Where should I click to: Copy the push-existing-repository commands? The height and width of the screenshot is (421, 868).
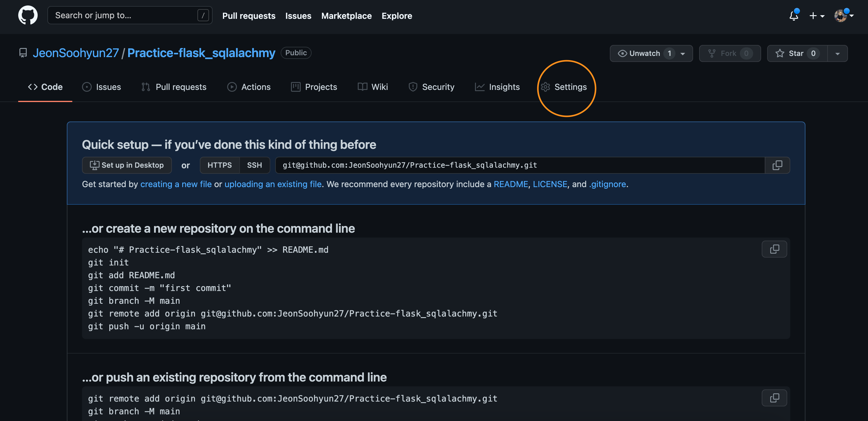(x=774, y=398)
